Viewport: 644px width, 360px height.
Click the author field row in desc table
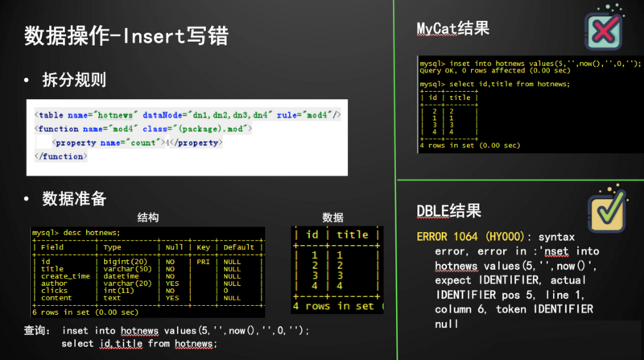tap(147, 283)
